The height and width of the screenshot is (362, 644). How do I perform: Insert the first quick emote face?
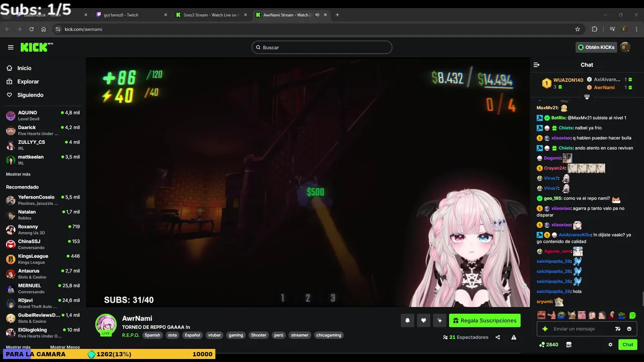(x=541, y=315)
